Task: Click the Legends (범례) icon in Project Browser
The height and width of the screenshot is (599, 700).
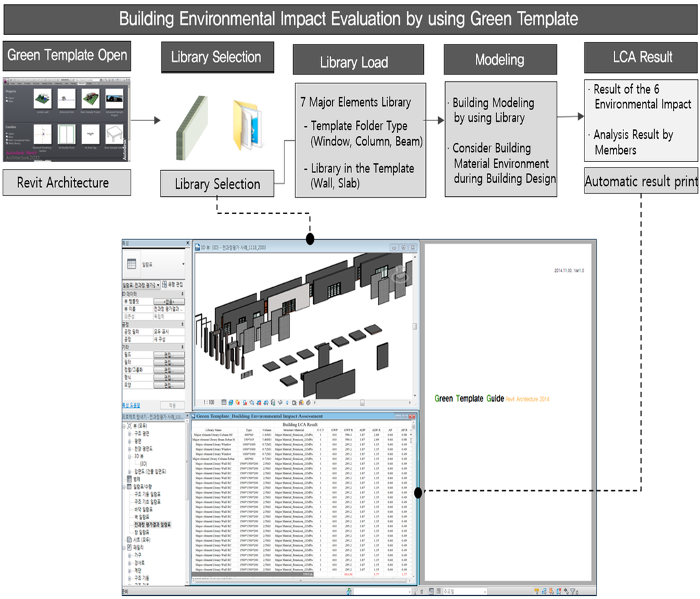Action: (130, 479)
